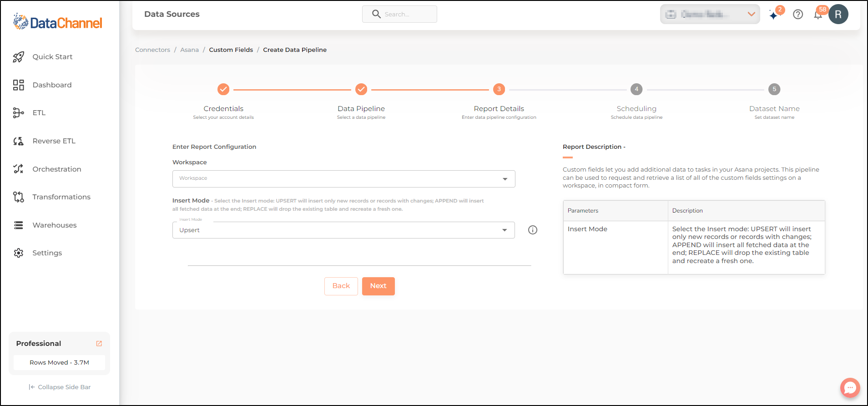Click the Professional plan label
The height and width of the screenshot is (406, 868).
point(39,344)
